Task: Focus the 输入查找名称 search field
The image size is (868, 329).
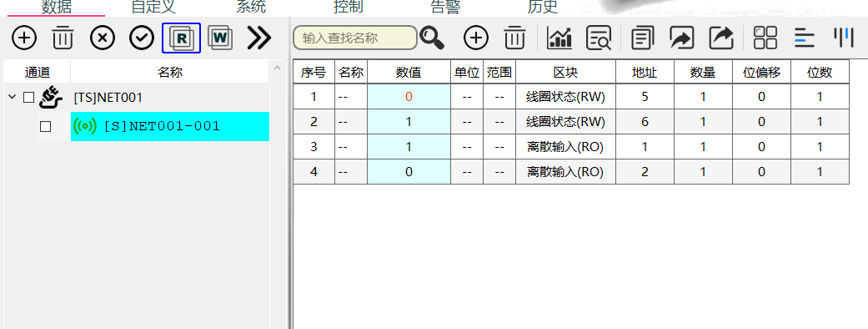Action: coord(355,38)
